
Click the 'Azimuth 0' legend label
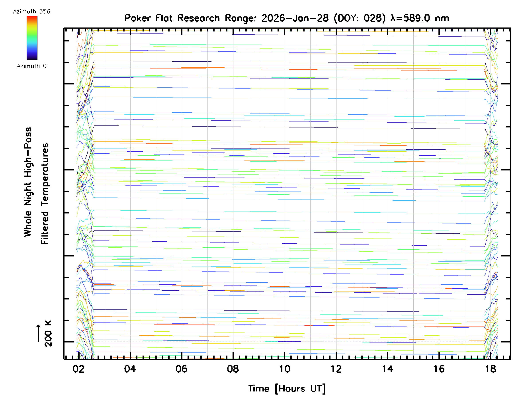(x=31, y=66)
